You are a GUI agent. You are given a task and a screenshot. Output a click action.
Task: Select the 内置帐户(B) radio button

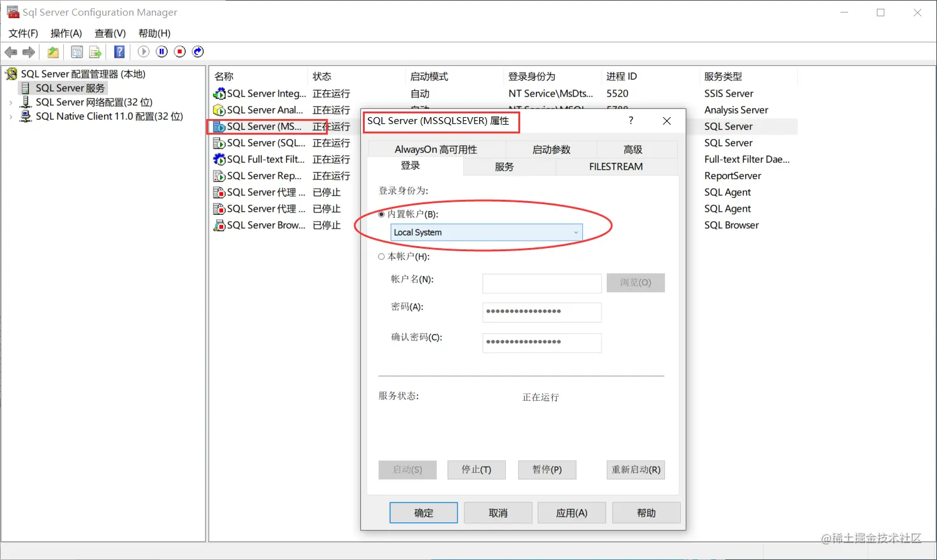(x=382, y=214)
